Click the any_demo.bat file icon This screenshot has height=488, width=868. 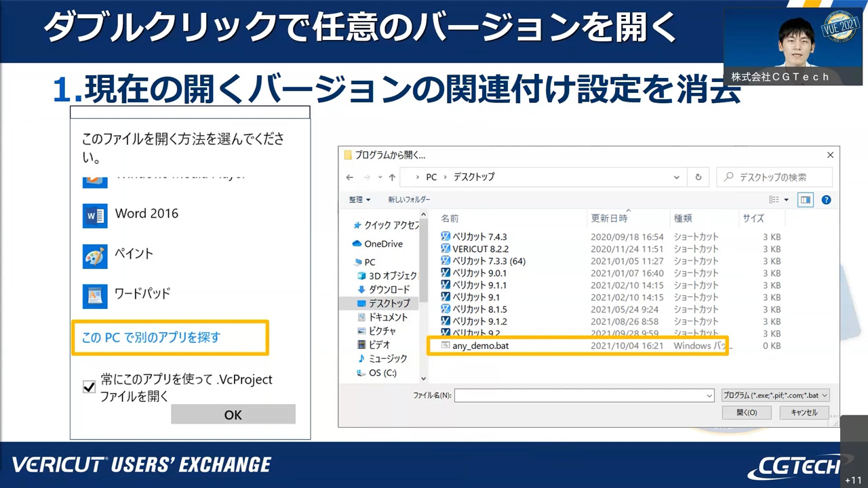click(446, 346)
